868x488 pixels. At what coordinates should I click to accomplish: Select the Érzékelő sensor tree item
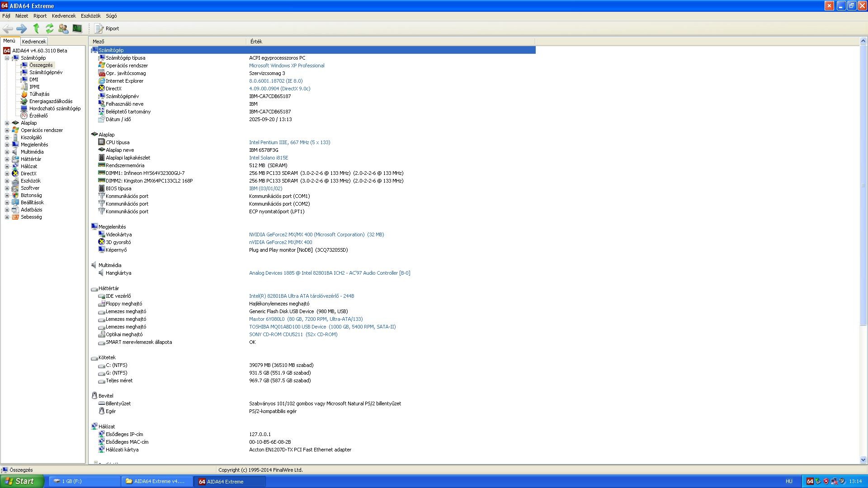click(38, 116)
